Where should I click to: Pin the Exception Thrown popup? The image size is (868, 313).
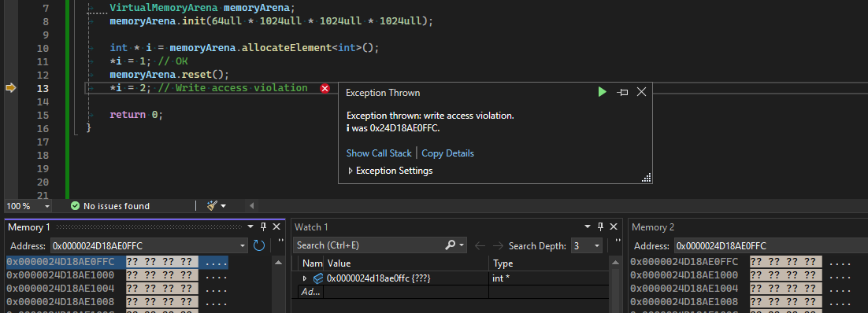click(x=622, y=92)
